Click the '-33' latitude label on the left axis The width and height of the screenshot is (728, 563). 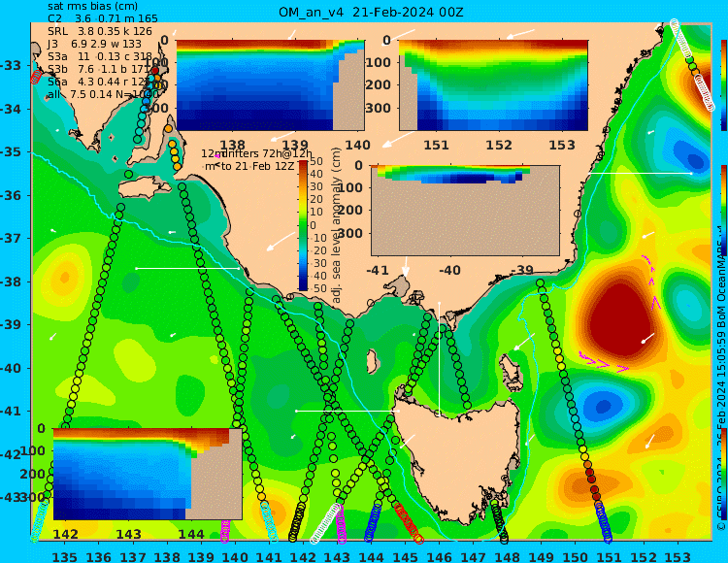coord(10,65)
